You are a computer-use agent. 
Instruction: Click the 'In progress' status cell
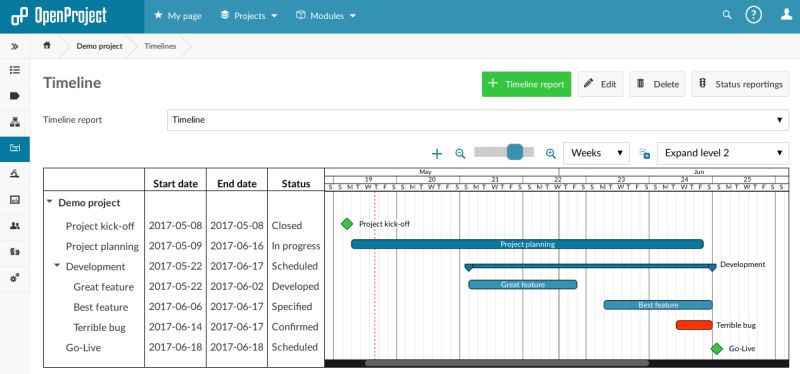coord(296,246)
